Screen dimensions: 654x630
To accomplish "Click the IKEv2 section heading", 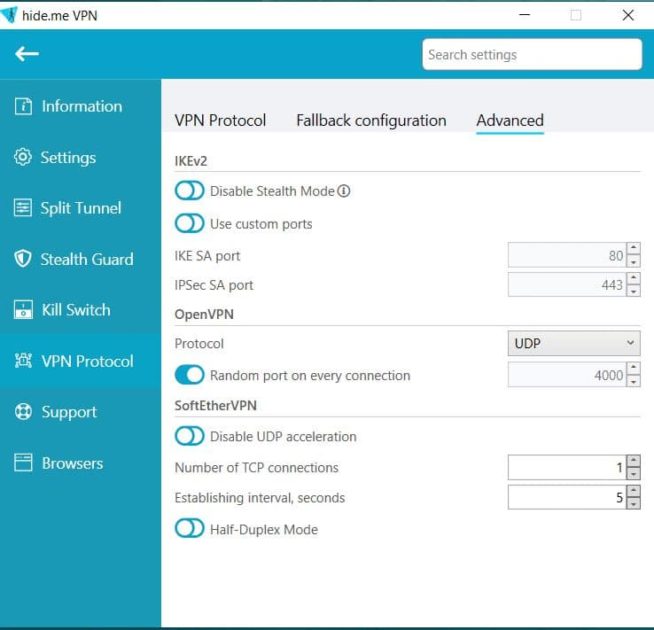I will click(191, 161).
